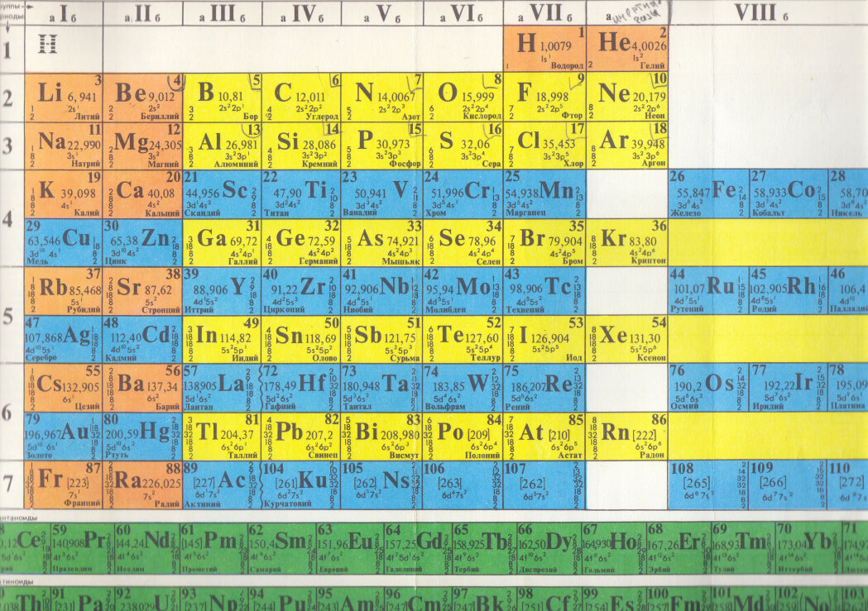Viewport: 868px width, 611px height.
Task: Select the group IV column header
Action: (x=302, y=13)
